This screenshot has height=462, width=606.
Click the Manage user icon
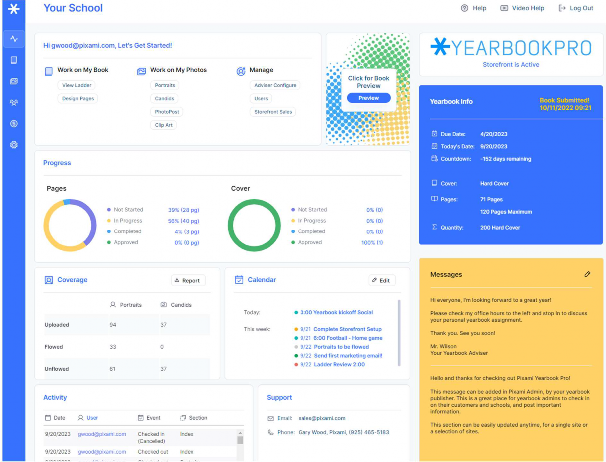pyautogui.click(x=241, y=71)
